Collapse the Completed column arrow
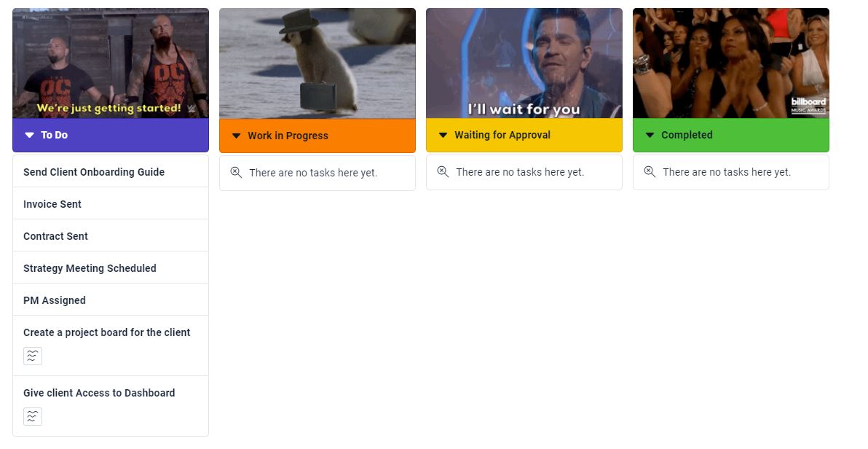Viewport: 868px width, 449px height. (650, 136)
